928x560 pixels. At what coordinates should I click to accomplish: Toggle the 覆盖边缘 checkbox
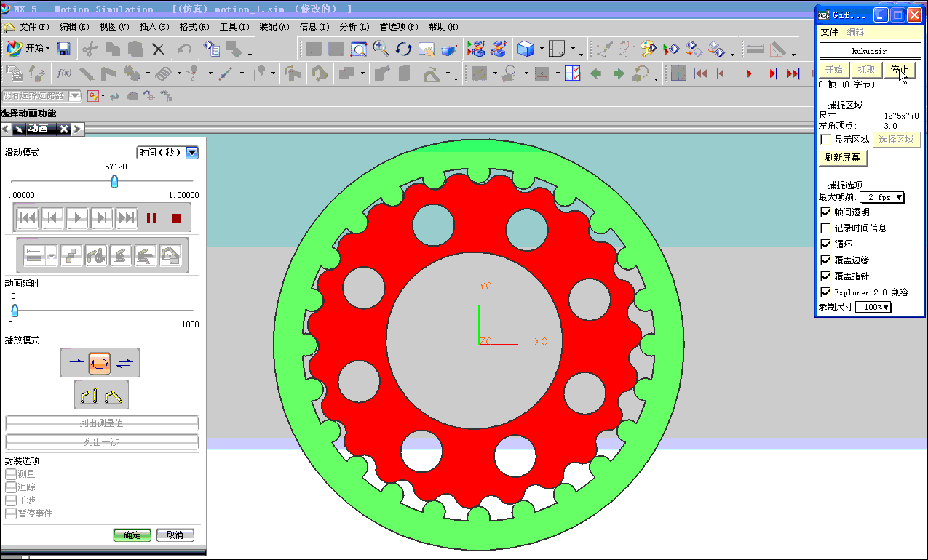(825, 260)
